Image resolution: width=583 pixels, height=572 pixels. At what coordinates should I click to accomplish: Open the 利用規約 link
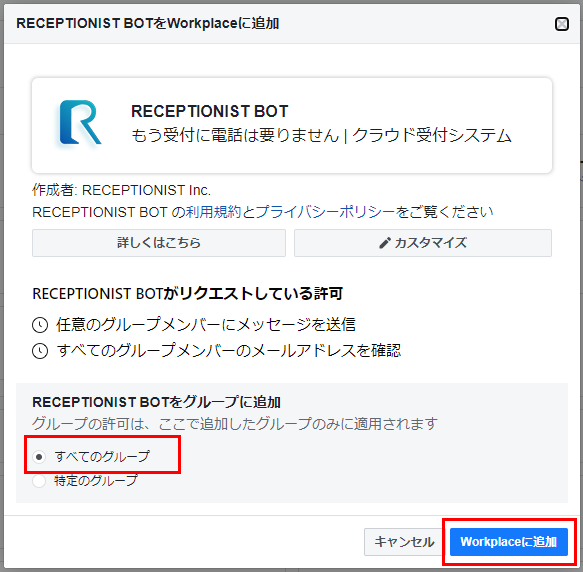click(x=213, y=212)
